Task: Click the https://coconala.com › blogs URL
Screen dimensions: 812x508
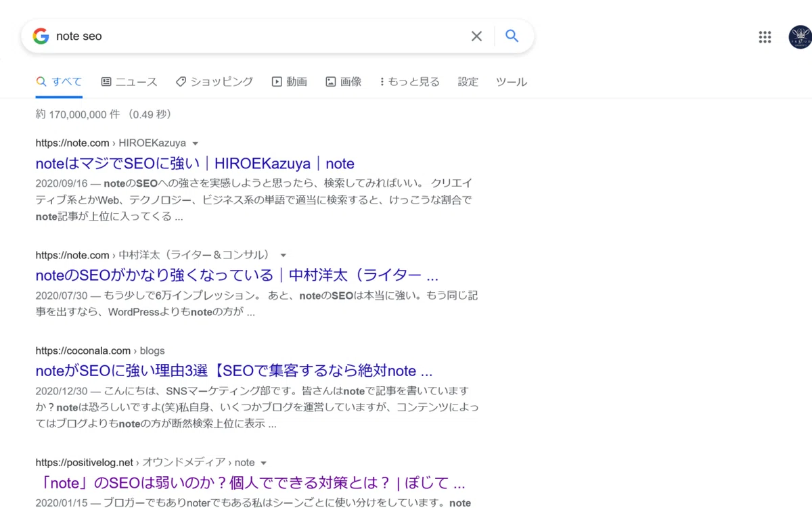Action: coord(100,351)
